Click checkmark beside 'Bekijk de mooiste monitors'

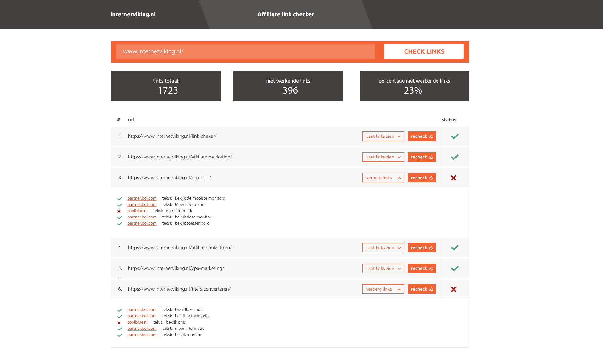click(x=120, y=199)
